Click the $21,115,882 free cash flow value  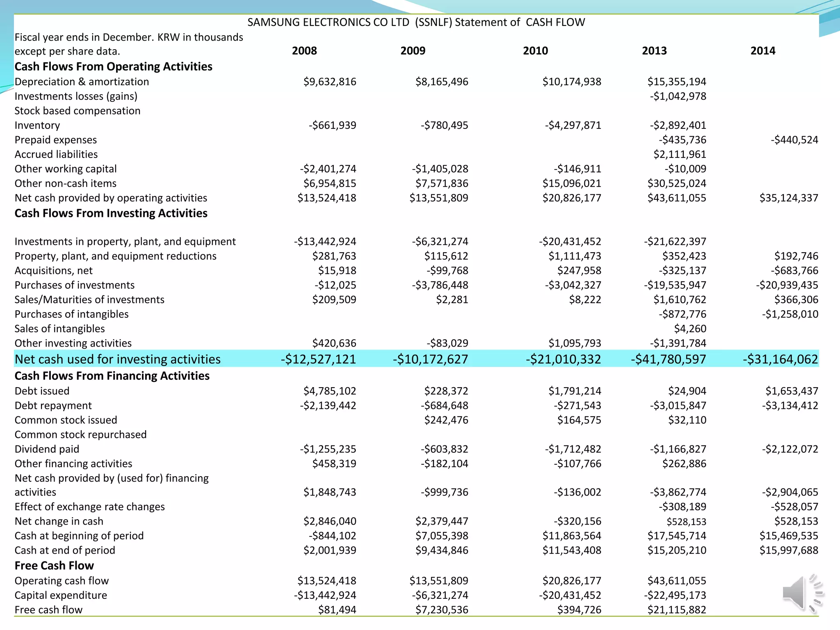pos(676,610)
